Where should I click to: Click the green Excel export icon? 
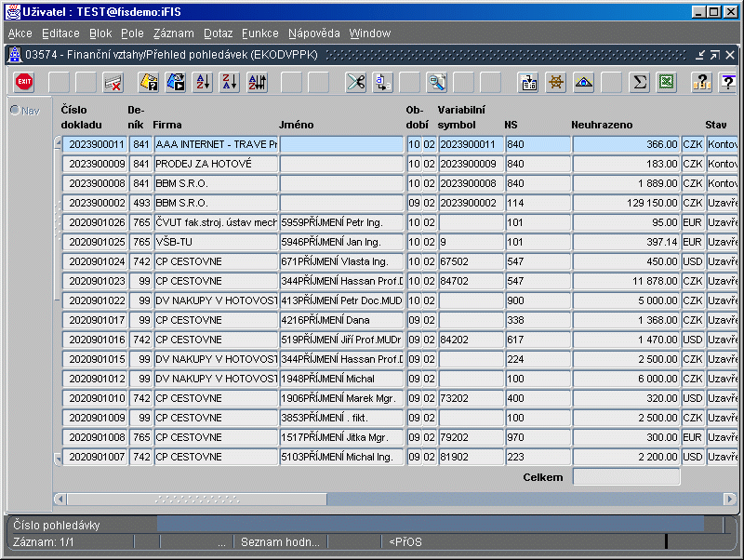[666, 83]
